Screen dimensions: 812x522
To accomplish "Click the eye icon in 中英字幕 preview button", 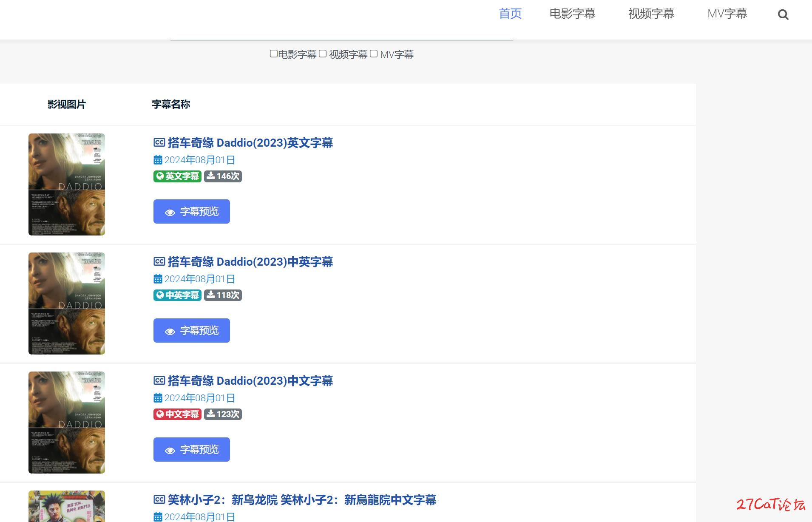I will [x=170, y=331].
